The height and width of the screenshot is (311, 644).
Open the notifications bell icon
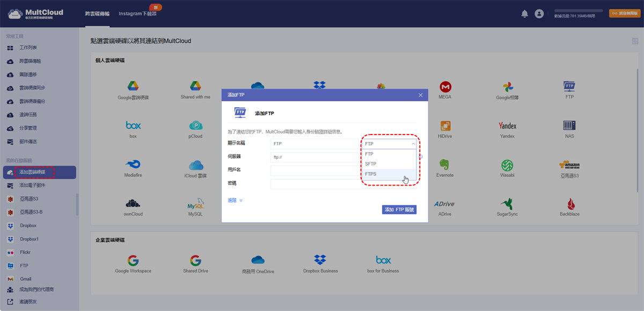[x=525, y=14]
